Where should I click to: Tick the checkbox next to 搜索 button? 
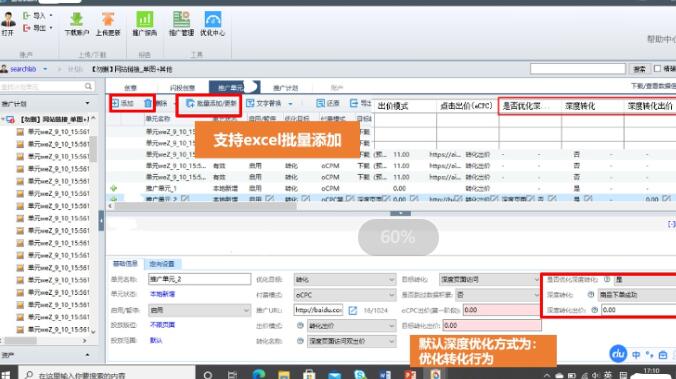coord(657,69)
